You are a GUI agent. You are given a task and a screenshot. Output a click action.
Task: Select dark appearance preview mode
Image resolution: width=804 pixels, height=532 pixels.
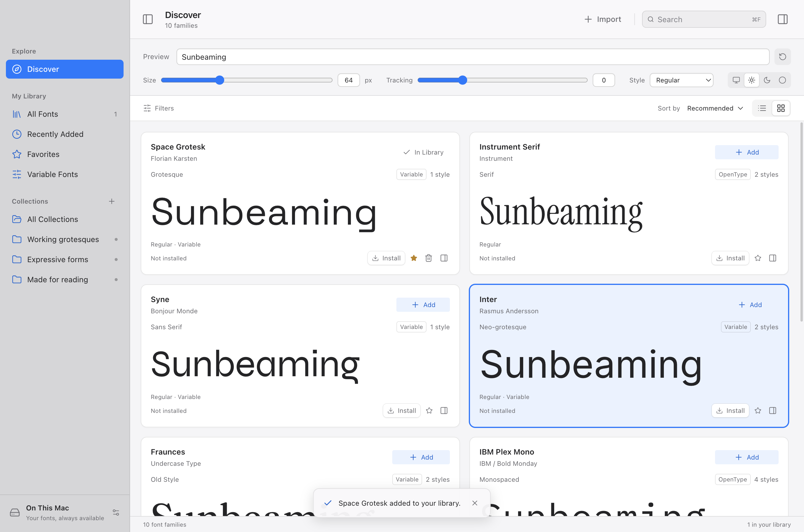click(x=767, y=80)
